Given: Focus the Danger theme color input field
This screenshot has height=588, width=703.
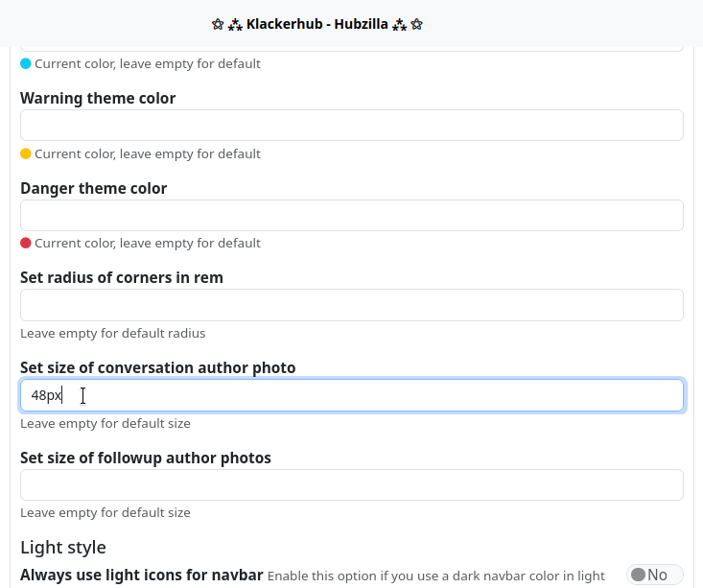Looking at the screenshot, I should coord(351,216).
